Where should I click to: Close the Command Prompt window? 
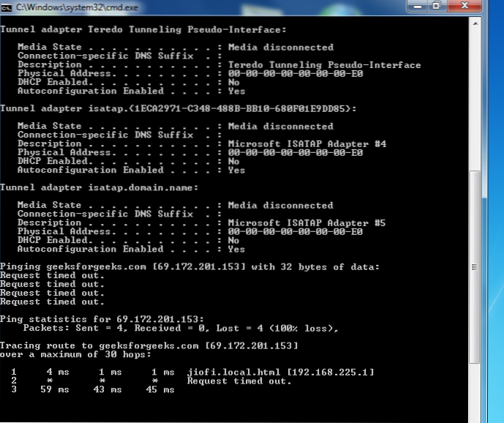[x=464, y=5]
